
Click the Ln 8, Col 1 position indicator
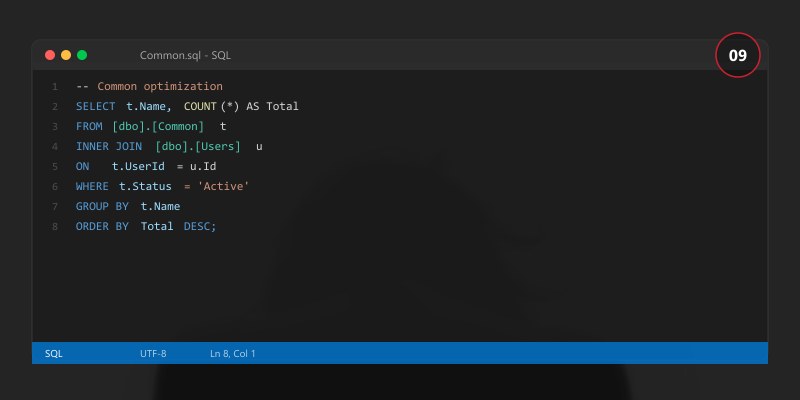click(233, 353)
